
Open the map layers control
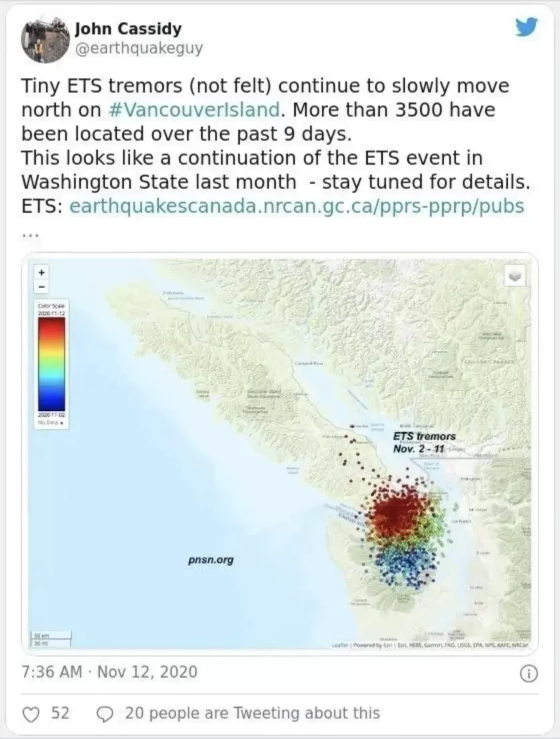tap(515, 276)
